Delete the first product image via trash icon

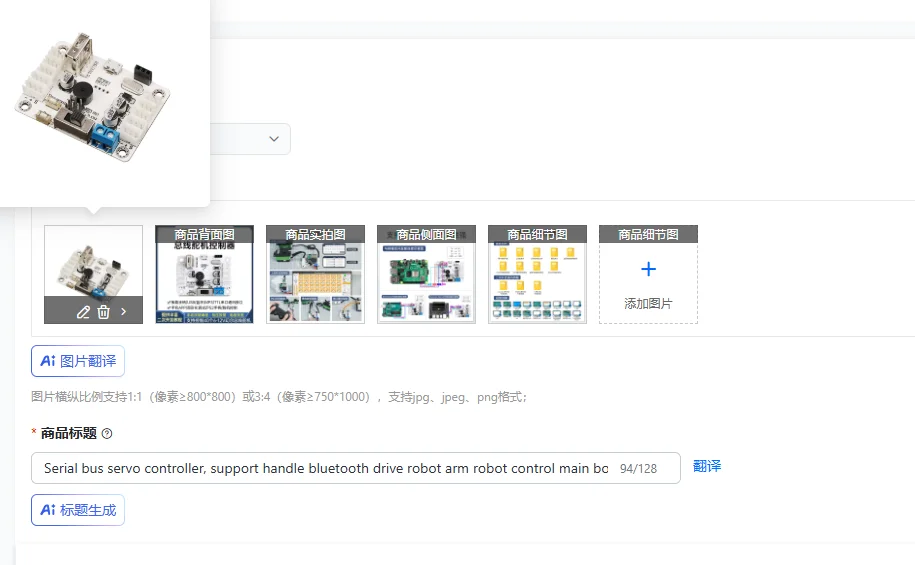103,312
